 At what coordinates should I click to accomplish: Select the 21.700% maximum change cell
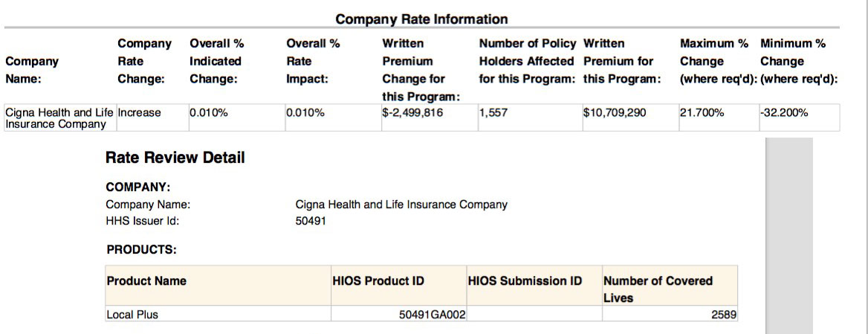[x=702, y=113]
